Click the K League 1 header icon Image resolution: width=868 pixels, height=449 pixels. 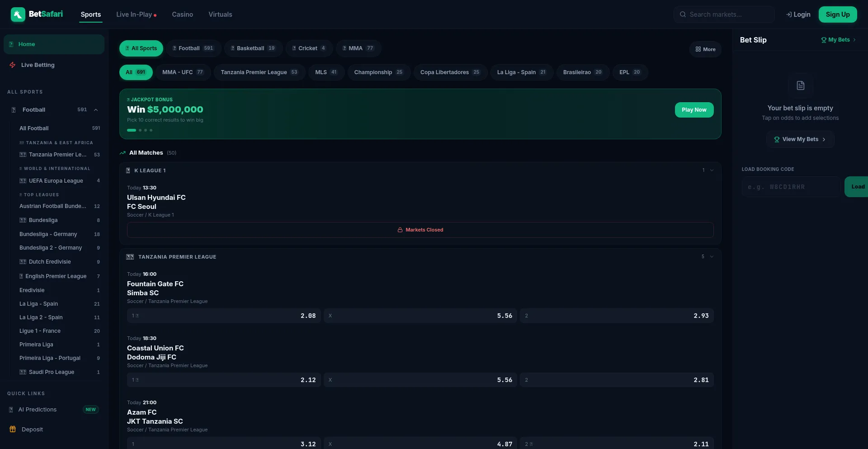coord(128,170)
